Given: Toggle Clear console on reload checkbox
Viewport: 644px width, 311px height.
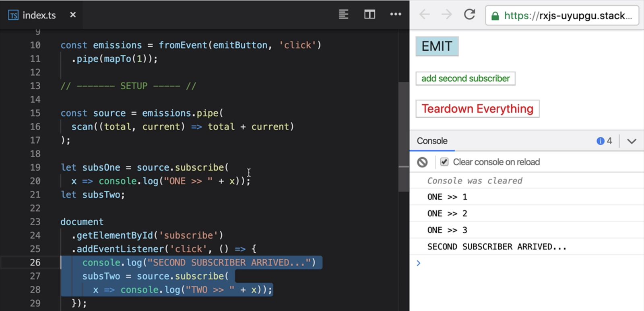Looking at the screenshot, I should [444, 162].
